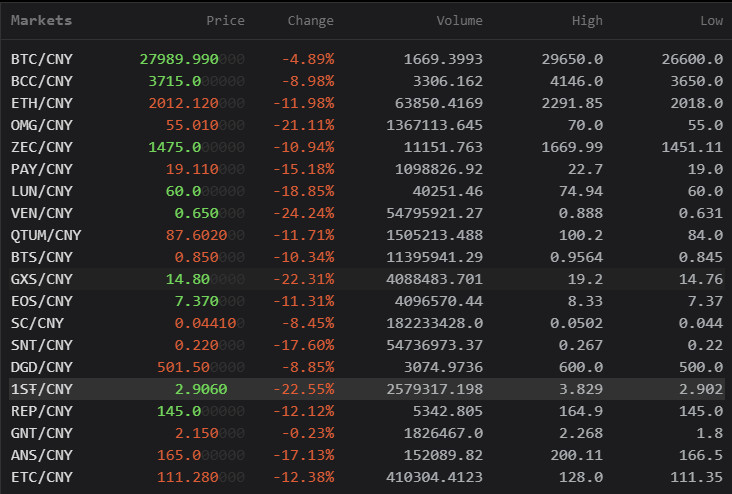Screen dimensions: 732x494
Task: Sort by the Low column header
Action: coord(711,20)
